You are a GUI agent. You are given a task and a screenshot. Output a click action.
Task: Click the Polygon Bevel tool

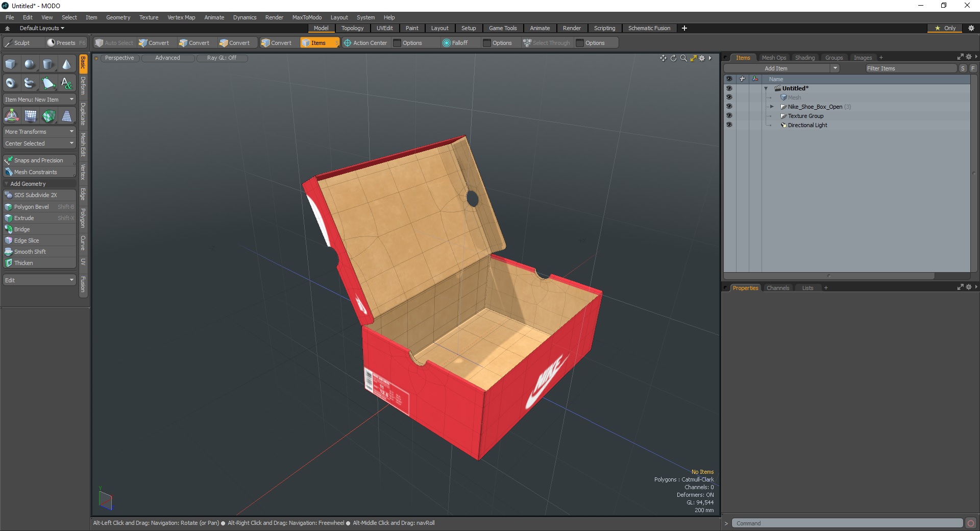(39, 207)
